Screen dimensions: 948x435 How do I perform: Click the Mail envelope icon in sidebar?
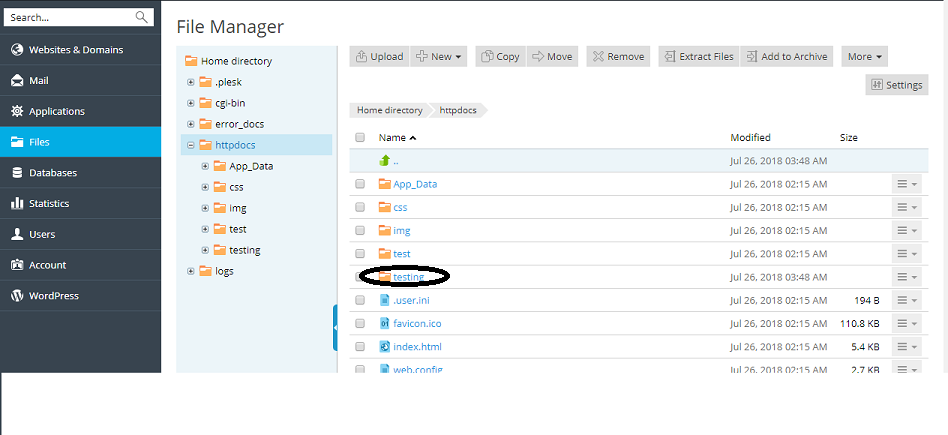click(17, 81)
